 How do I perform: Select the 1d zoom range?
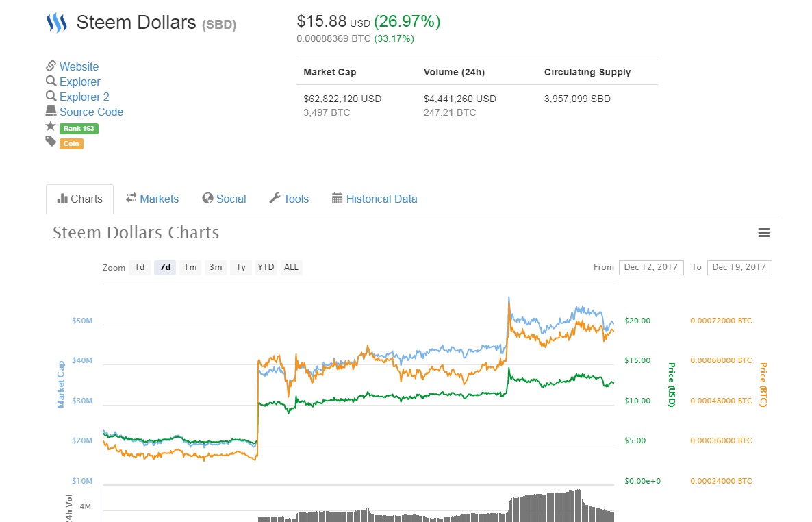click(x=140, y=267)
